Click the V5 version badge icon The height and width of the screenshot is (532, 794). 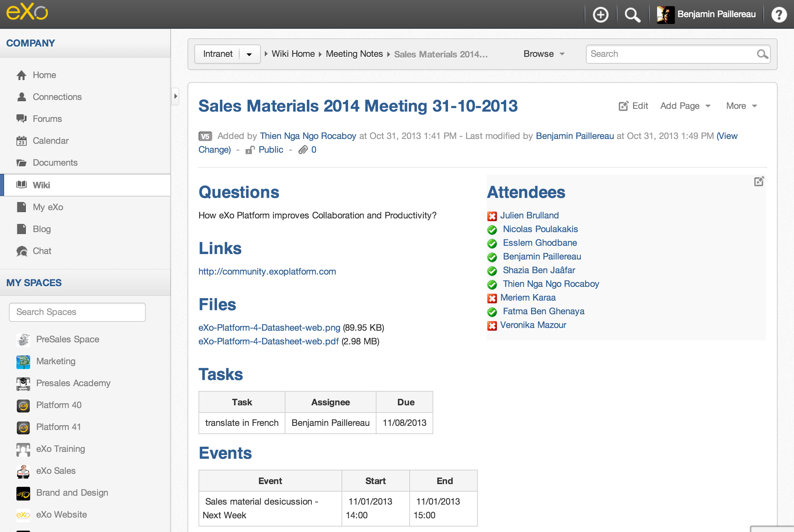click(x=205, y=136)
